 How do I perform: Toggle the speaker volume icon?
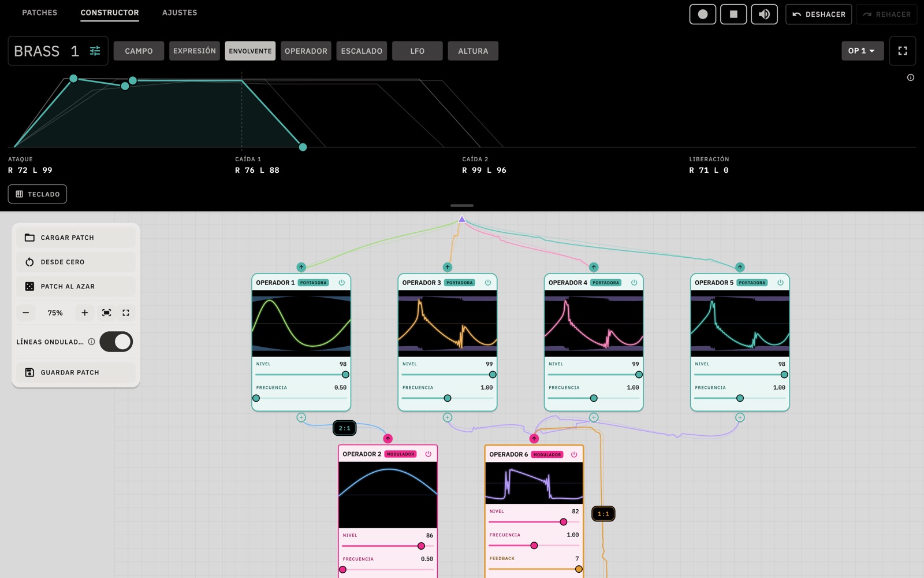764,14
